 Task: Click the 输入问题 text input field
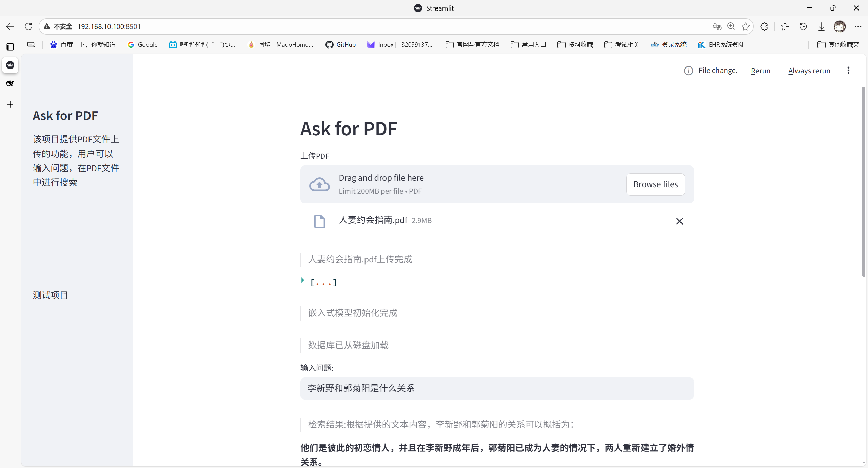pyautogui.click(x=497, y=388)
